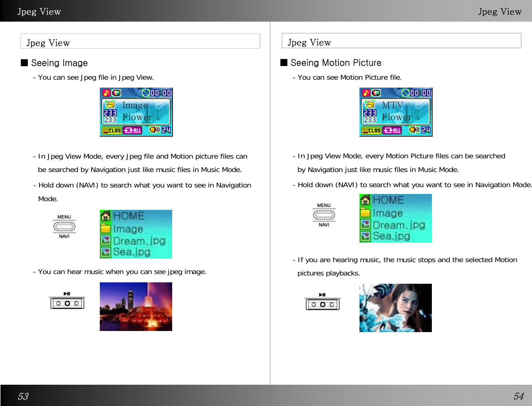
Task: Click the speaker volume icon on MTV Flower screen
Action: tap(414, 130)
